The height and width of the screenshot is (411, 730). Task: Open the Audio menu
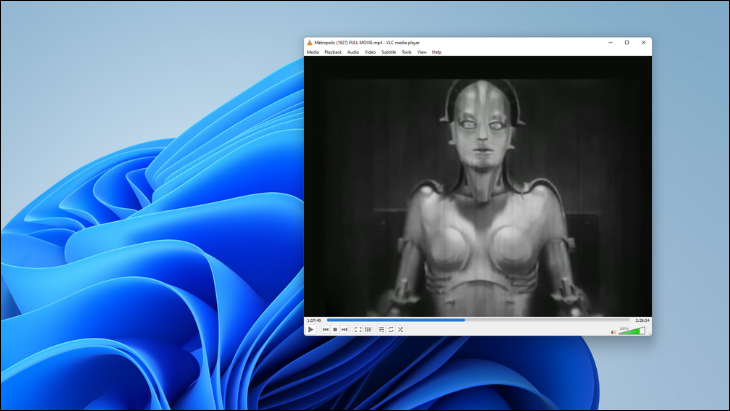353,52
